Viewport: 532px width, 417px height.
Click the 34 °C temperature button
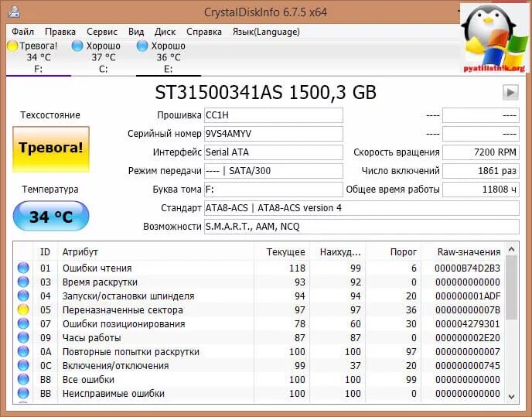point(51,217)
